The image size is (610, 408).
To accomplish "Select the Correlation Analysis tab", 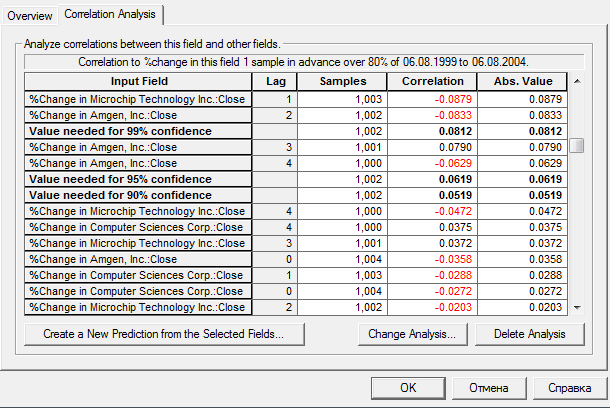I will [110, 15].
